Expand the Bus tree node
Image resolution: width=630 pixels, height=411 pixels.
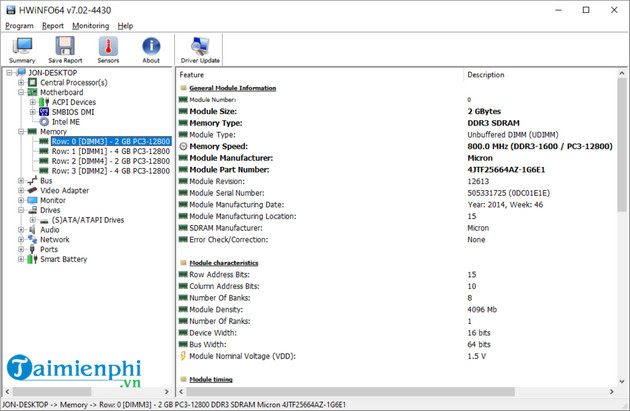point(21,181)
